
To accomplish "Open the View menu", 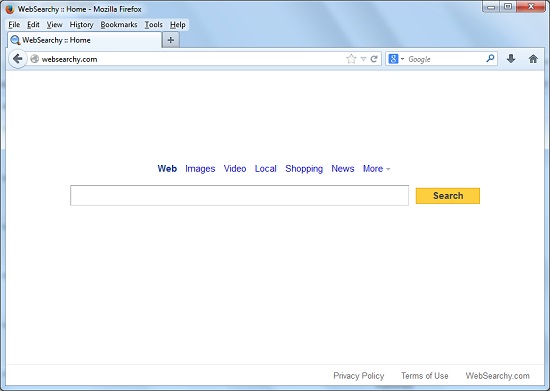I will pos(54,25).
